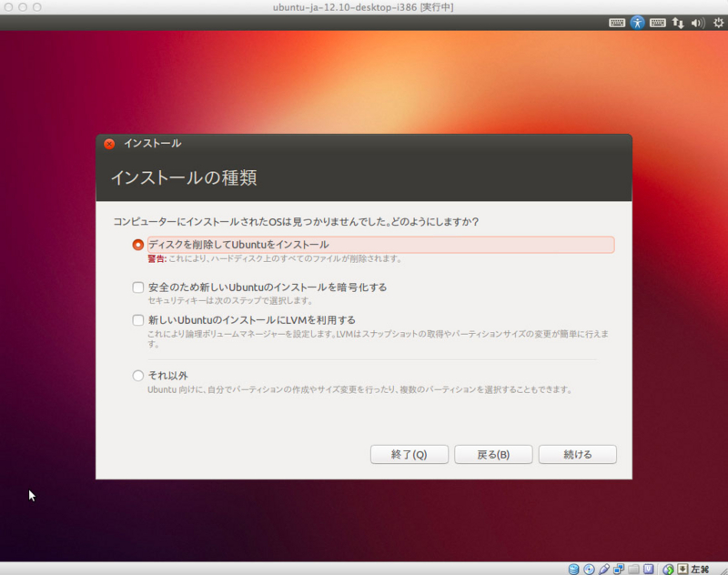The width and height of the screenshot is (728, 575).
Task: Click VirtualBox video capture 'V' icon
Action: pos(649,569)
